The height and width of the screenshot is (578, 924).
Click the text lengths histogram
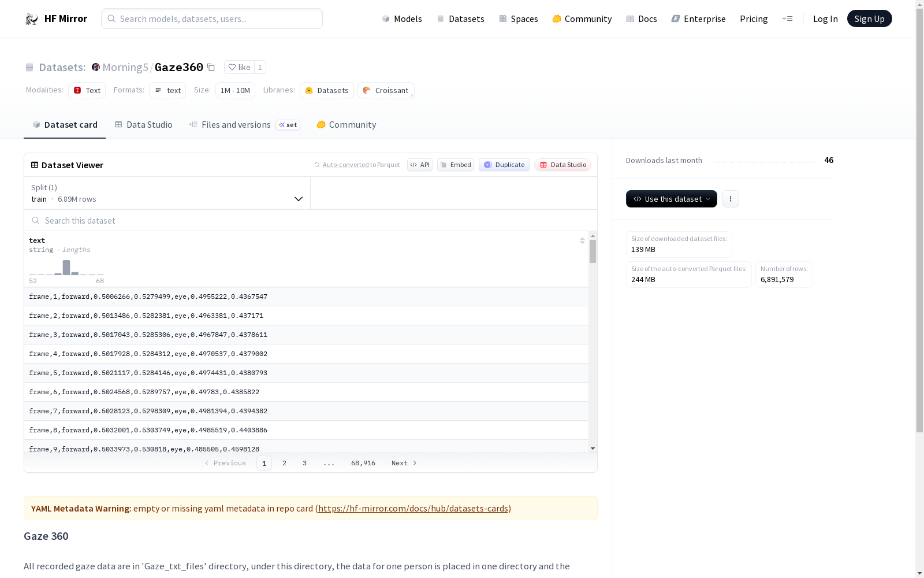tap(66, 268)
